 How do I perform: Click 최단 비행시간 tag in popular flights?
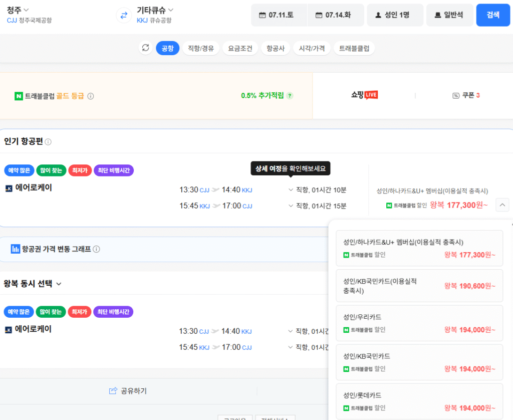pyautogui.click(x=114, y=170)
